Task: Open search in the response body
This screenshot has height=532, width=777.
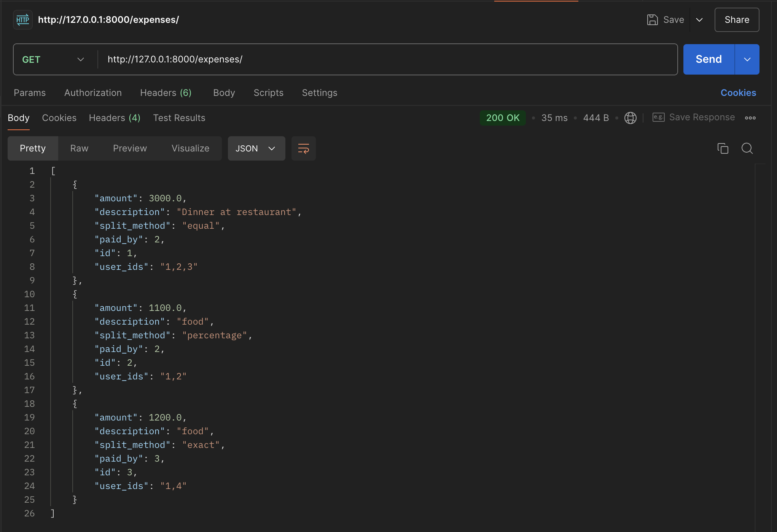Action: [747, 148]
